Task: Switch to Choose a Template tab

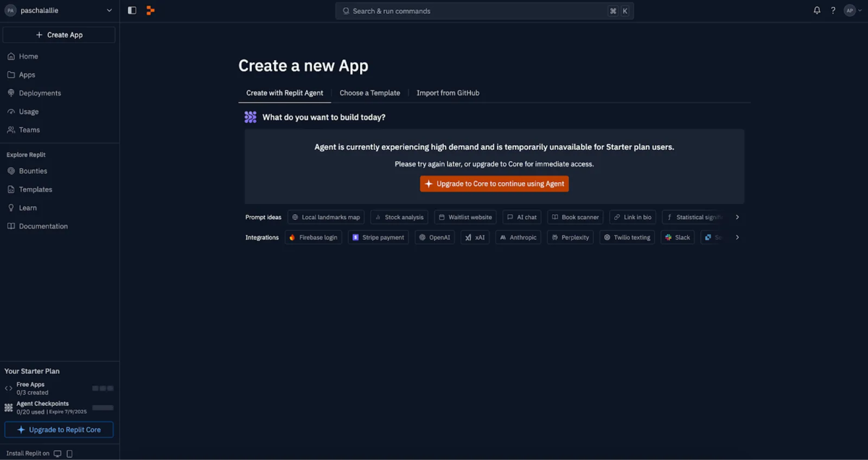Action: coord(370,93)
